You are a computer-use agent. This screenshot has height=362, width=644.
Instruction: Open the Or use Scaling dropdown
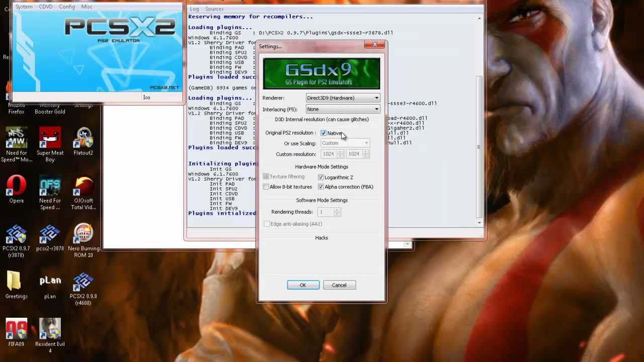click(345, 143)
